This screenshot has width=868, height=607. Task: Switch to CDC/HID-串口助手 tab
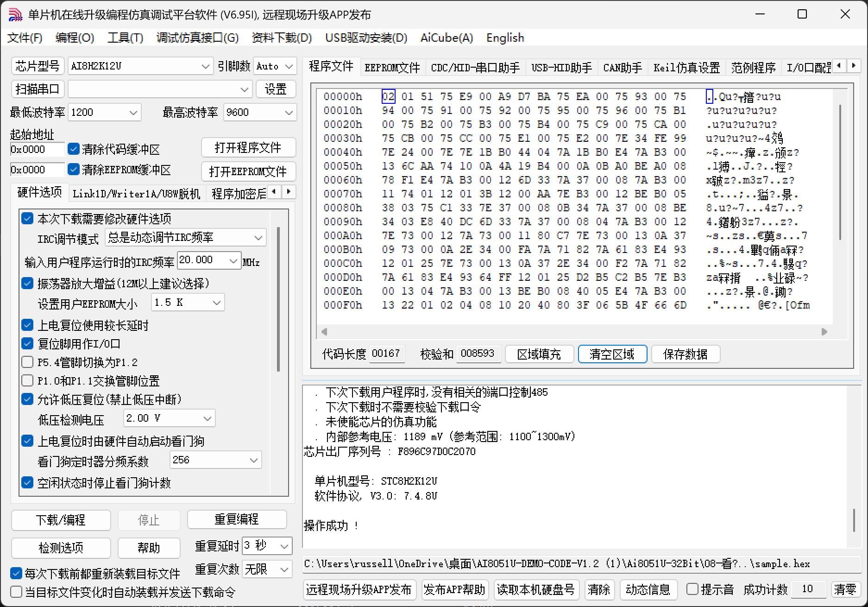click(x=475, y=68)
